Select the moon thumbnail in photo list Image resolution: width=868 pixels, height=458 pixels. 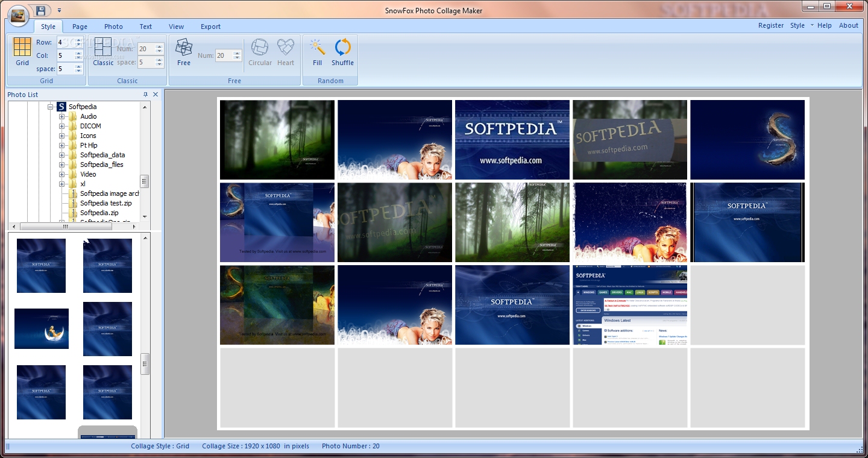tap(42, 328)
